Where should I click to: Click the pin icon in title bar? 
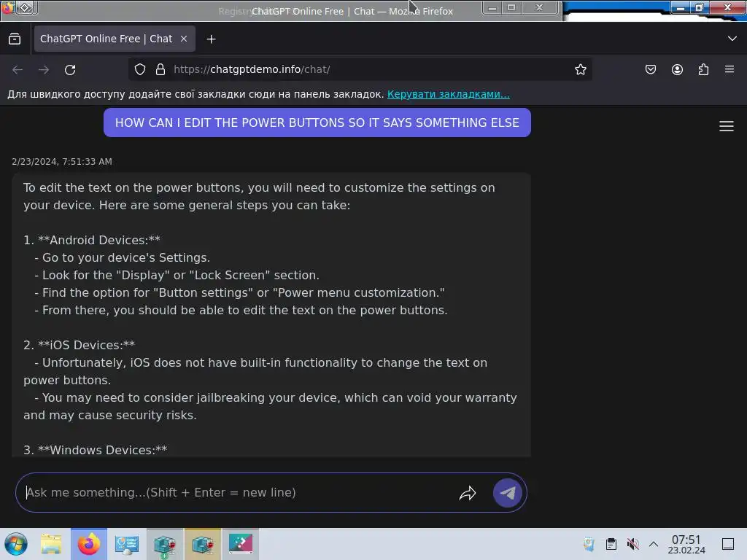point(26,7)
